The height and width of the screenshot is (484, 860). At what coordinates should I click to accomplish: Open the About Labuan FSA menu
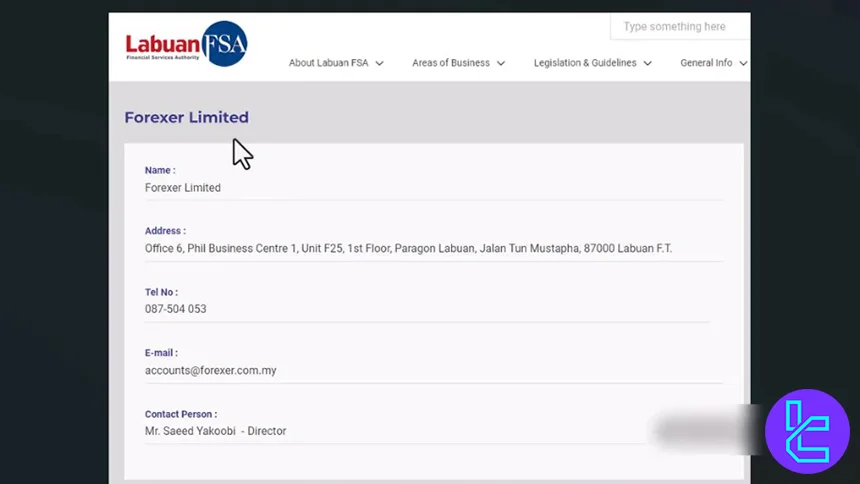(328, 63)
